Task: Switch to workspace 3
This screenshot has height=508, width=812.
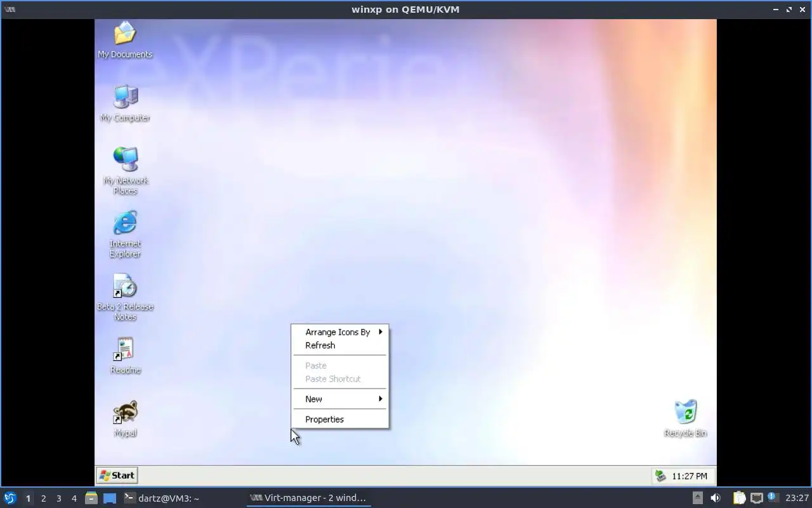Action: click(x=58, y=498)
